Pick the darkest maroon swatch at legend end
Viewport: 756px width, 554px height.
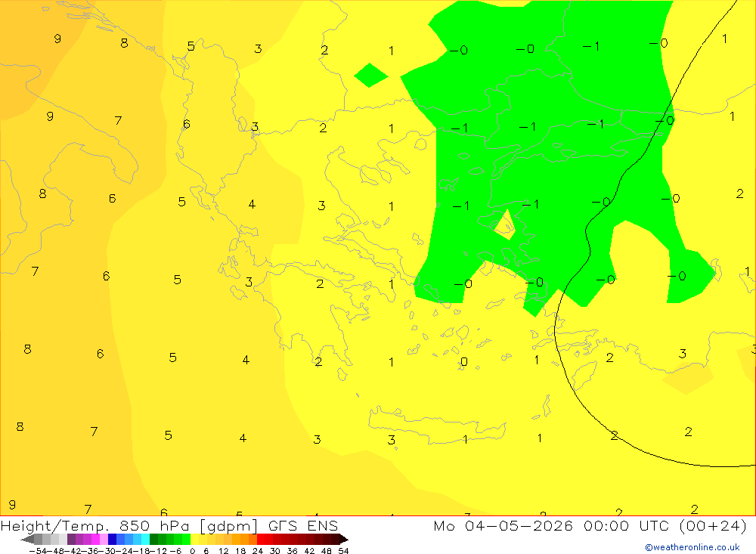tap(343, 539)
